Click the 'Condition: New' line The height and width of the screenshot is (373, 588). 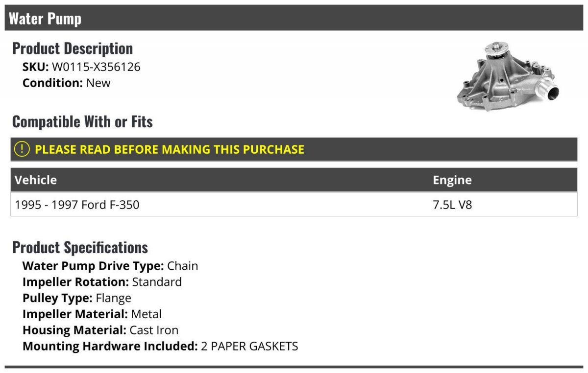click(x=67, y=83)
